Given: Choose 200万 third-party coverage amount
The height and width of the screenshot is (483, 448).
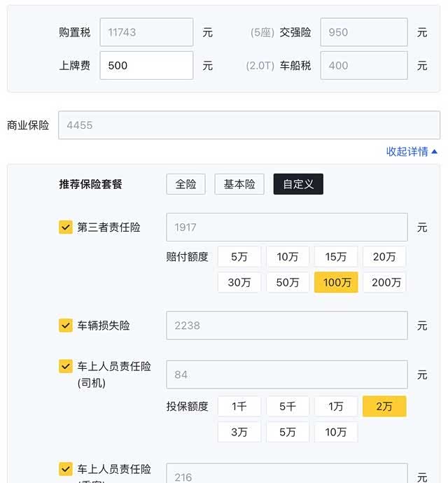Looking at the screenshot, I should click(x=384, y=282).
